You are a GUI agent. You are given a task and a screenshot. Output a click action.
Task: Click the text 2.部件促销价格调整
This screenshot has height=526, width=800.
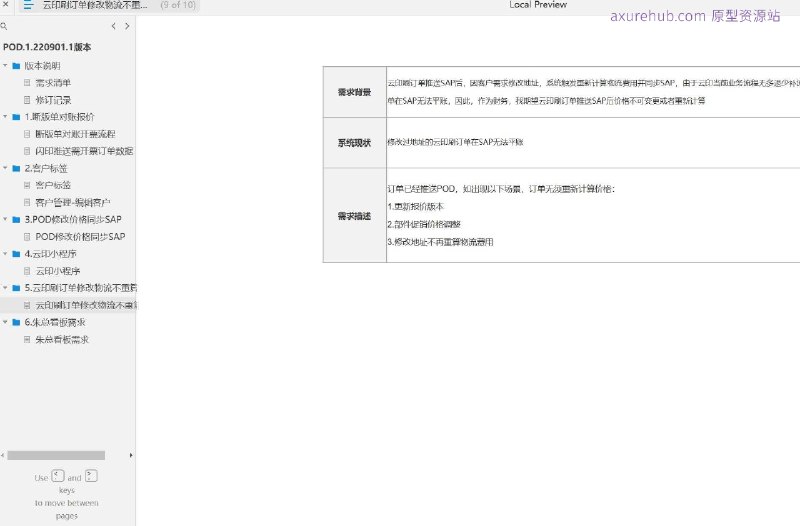tap(424, 224)
